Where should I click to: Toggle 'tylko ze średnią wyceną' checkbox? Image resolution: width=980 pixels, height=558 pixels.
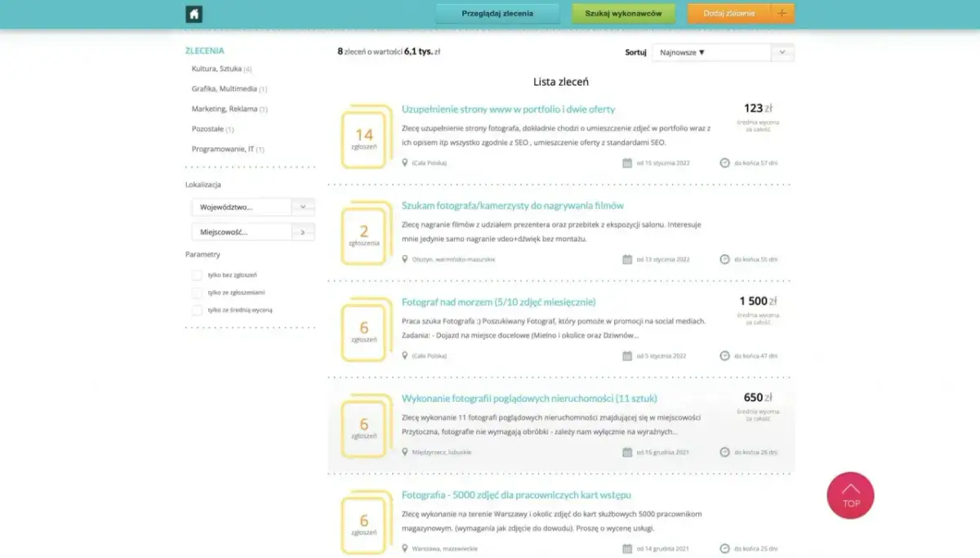(x=197, y=310)
